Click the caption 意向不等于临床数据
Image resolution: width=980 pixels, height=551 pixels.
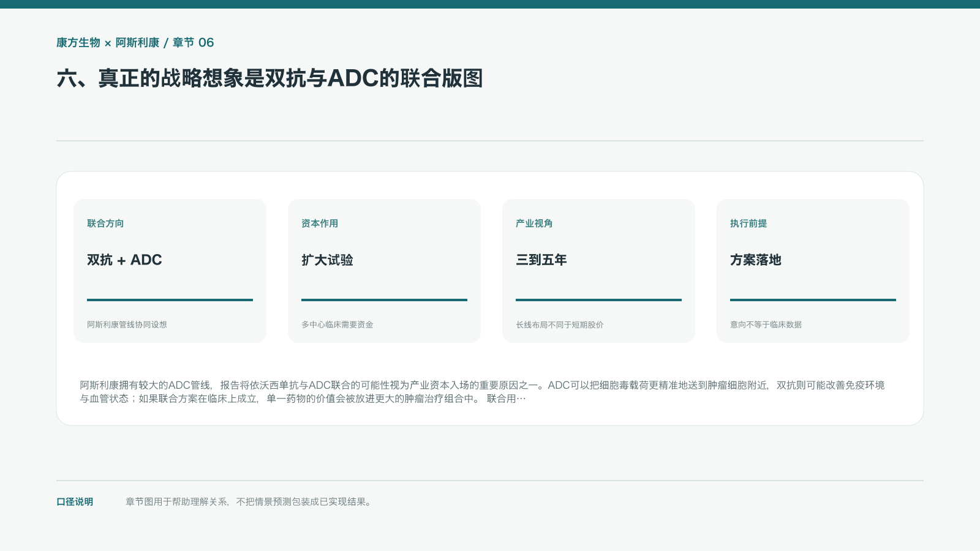pyautogui.click(x=766, y=324)
